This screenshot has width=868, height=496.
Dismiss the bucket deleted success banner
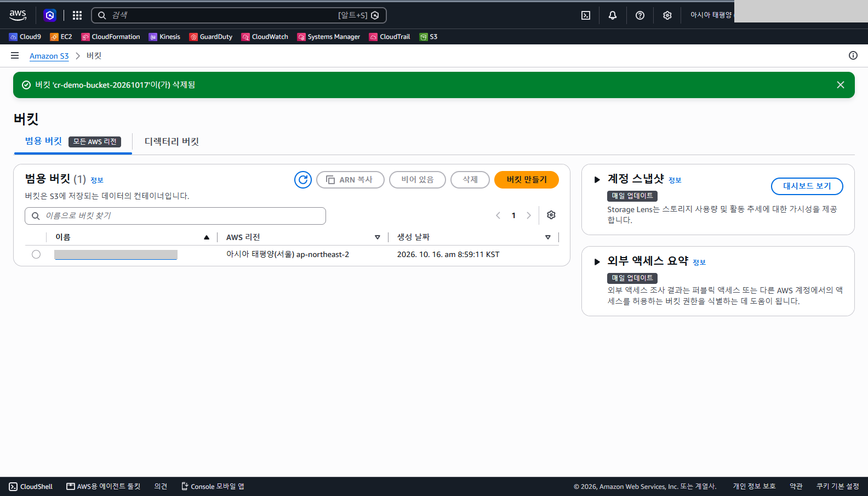[x=841, y=85]
